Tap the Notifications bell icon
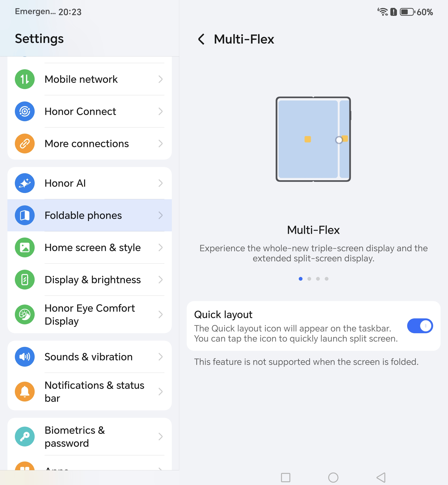The height and width of the screenshot is (485, 448). (x=25, y=392)
